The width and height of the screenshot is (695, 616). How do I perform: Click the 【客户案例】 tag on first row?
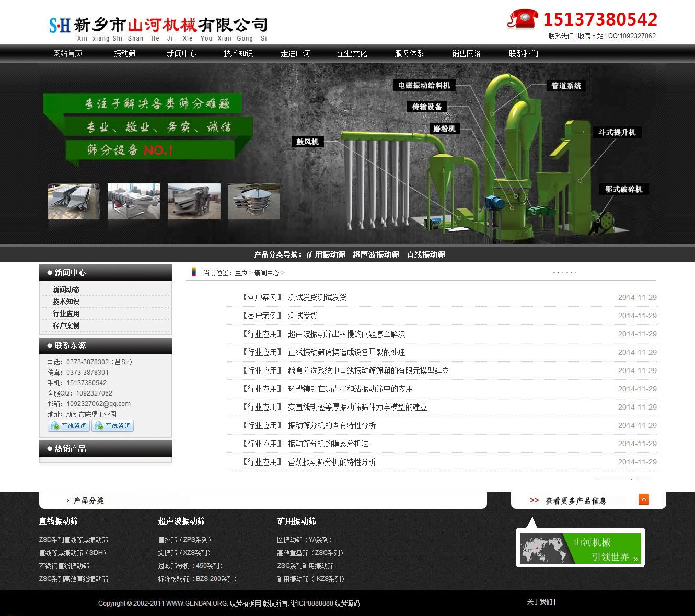(262, 297)
